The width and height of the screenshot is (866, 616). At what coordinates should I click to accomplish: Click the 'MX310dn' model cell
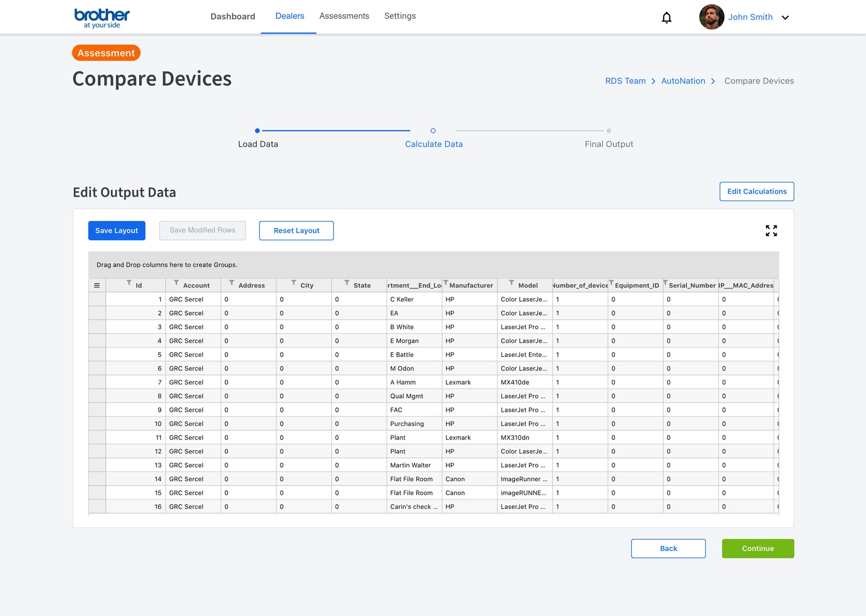[x=525, y=438]
